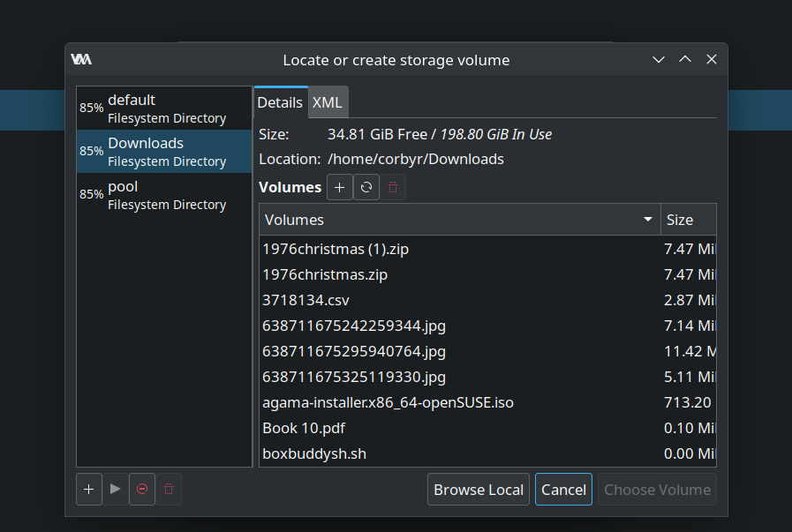
Task: Open the XML tab
Action: pos(328,102)
